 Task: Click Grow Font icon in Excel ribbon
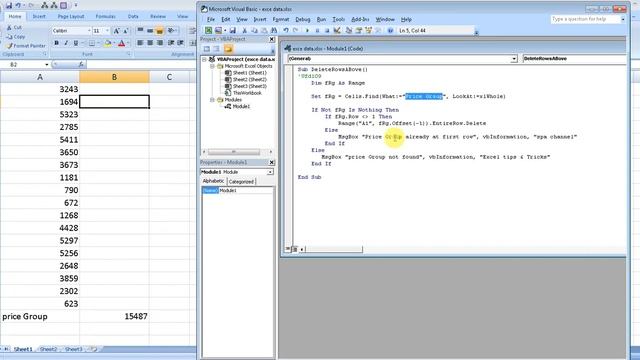pos(116,31)
